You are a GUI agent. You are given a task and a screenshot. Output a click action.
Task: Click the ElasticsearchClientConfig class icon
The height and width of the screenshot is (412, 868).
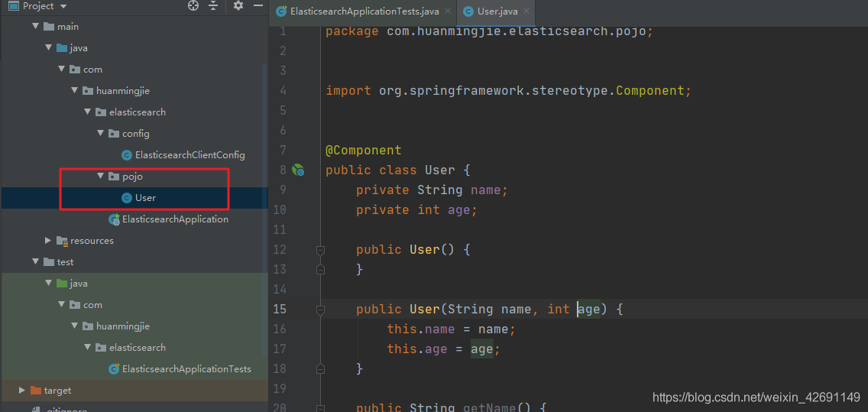127,155
